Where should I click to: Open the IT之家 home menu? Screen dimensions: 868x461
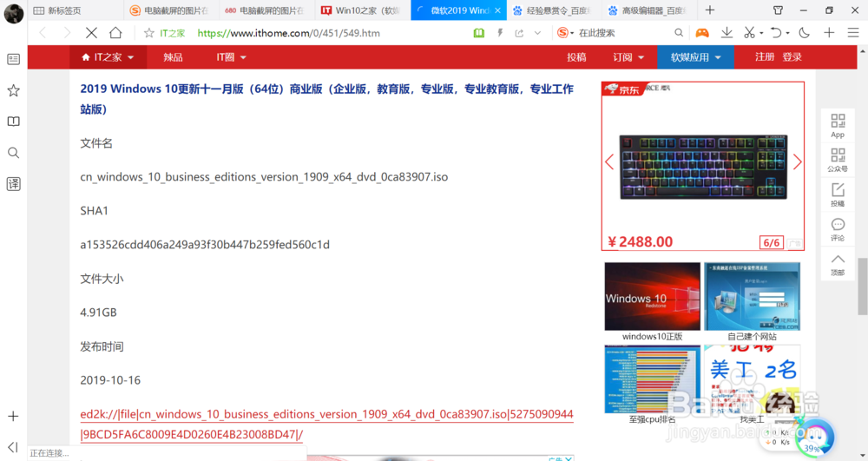coord(108,57)
